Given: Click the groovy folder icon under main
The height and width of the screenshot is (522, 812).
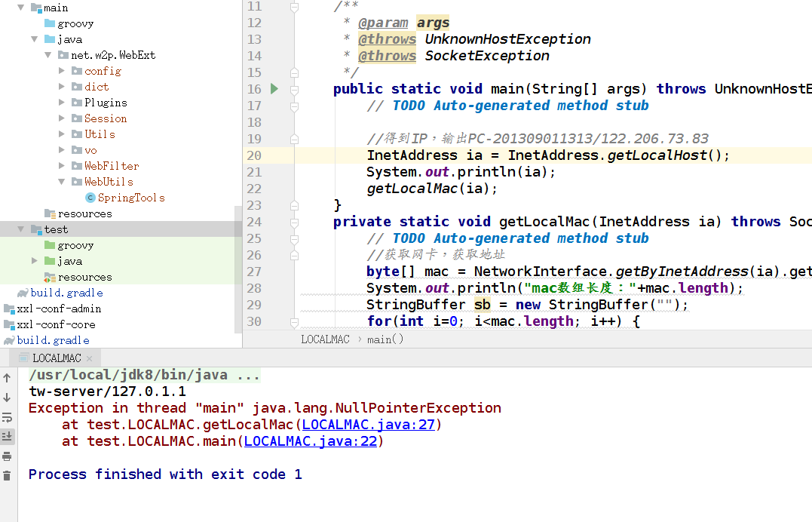Looking at the screenshot, I should 50,23.
